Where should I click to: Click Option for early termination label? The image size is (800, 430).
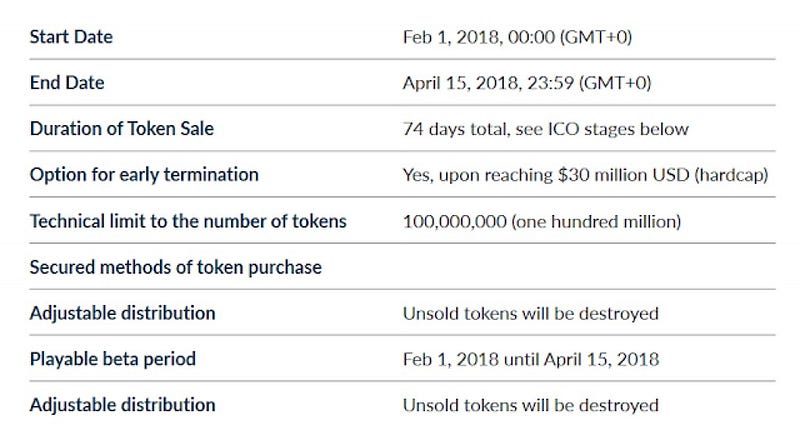pos(144,174)
